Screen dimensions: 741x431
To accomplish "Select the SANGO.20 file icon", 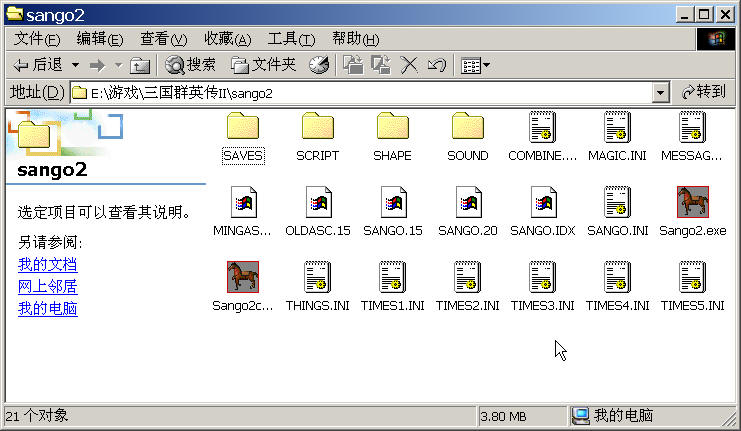I will (x=468, y=202).
